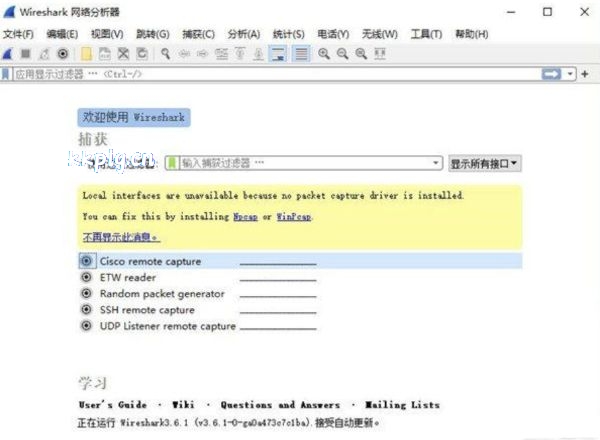This screenshot has width=600, height=440.
Task: Open the Questions and Answers link
Action: (x=280, y=405)
